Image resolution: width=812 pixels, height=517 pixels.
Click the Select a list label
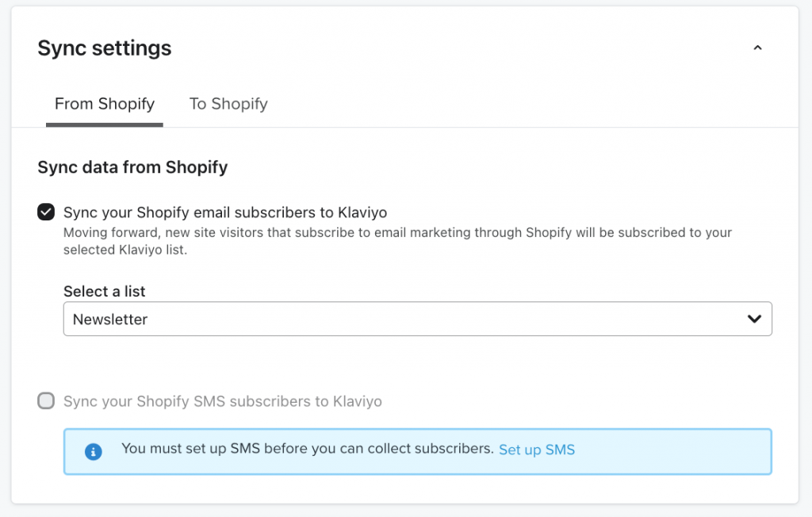click(104, 291)
